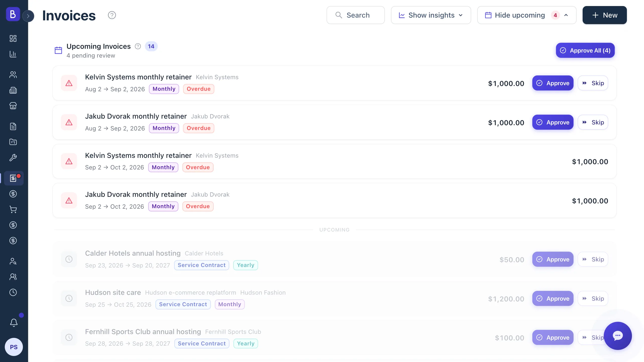The width and height of the screenshot is (644, 362).
Task: Open the PS user avatar
Action: 14,347
